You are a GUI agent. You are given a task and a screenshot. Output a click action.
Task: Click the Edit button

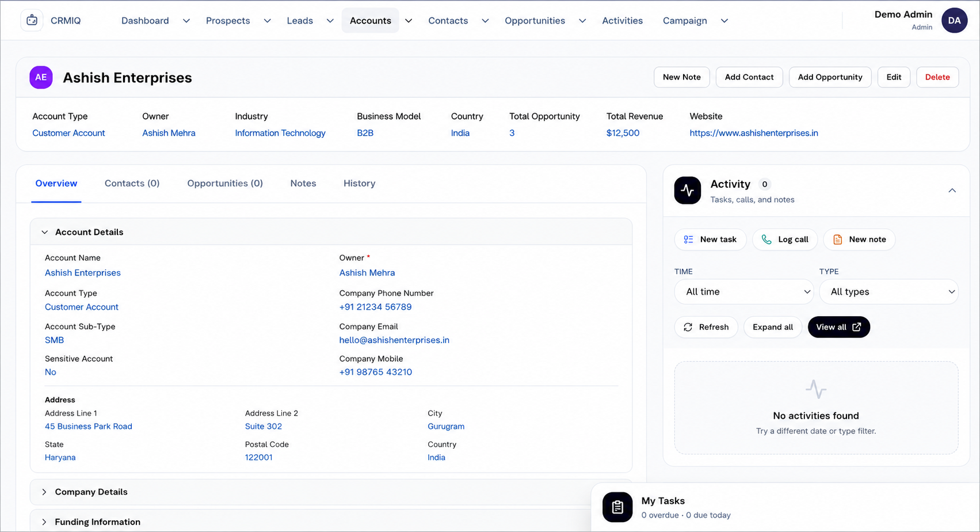894,77
